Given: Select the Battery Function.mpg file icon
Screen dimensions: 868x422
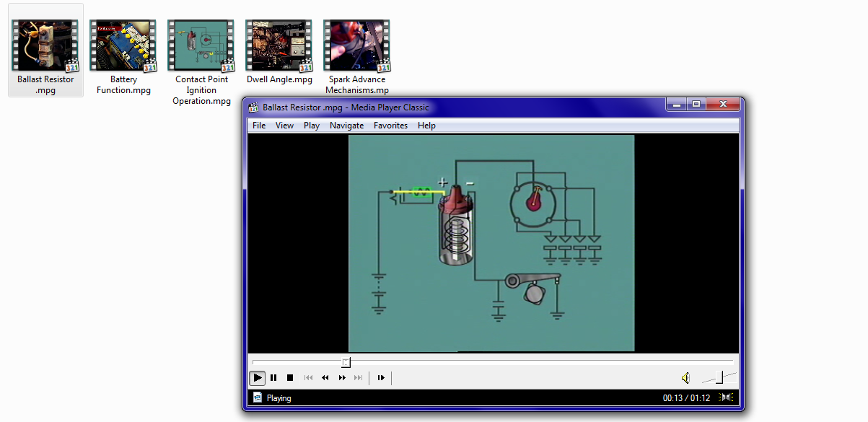Looking at the screenshot, I should coord(124,45).
